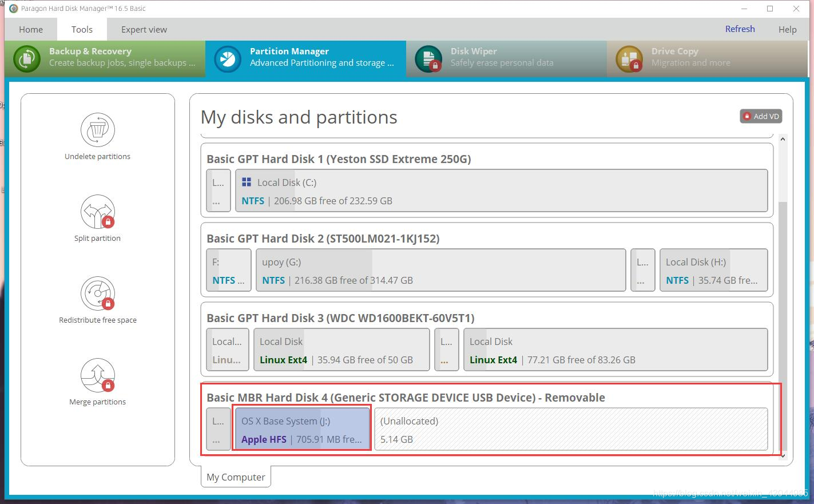Switch to Expert view
814x504 pixels.
(144, 29)
